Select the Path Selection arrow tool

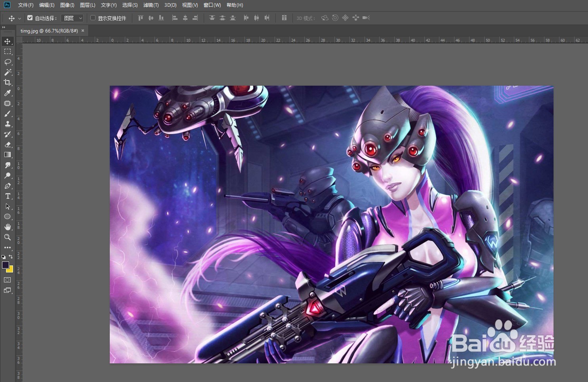coord(8,206)
